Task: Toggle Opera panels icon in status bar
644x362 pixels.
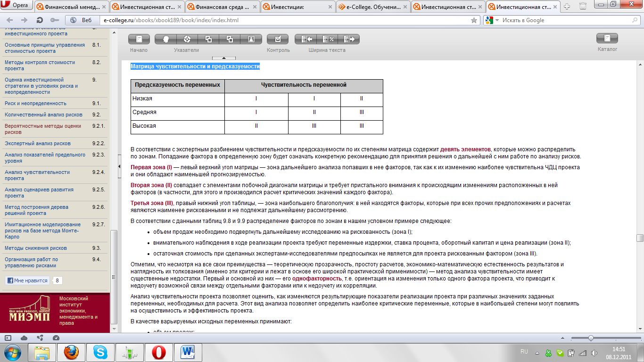Action: tap(8, 338)
